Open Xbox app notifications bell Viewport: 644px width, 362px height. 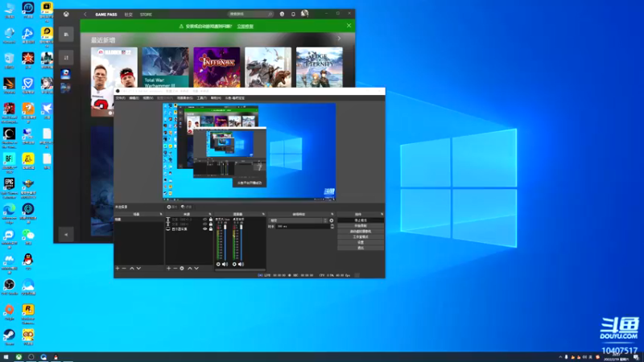(x=293, y=14)
